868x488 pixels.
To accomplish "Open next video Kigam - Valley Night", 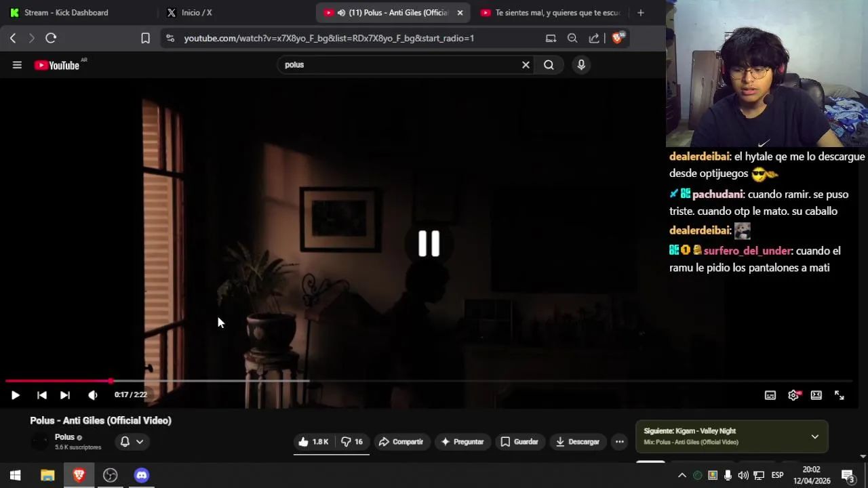I will (690, 431).
